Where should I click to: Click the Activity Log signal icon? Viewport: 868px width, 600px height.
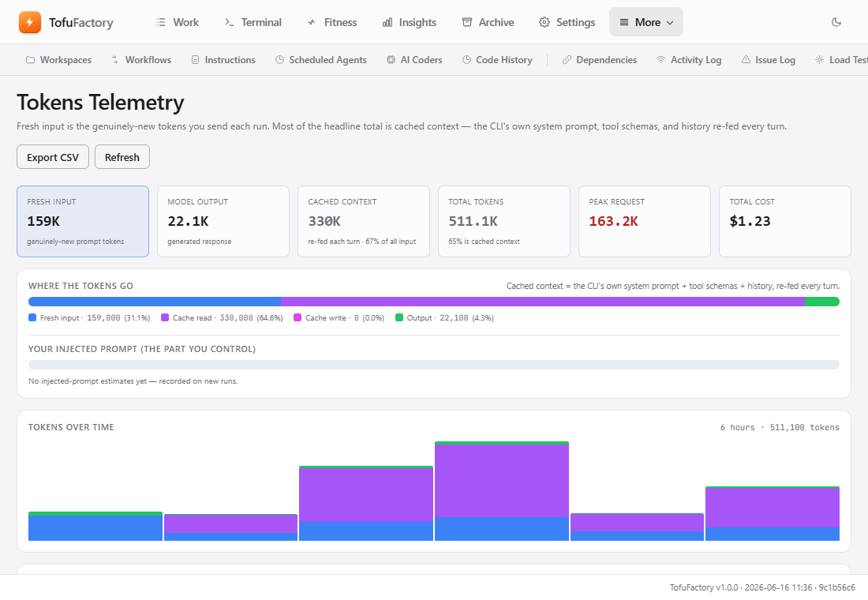pyautogui.click(x=660, y=60)
